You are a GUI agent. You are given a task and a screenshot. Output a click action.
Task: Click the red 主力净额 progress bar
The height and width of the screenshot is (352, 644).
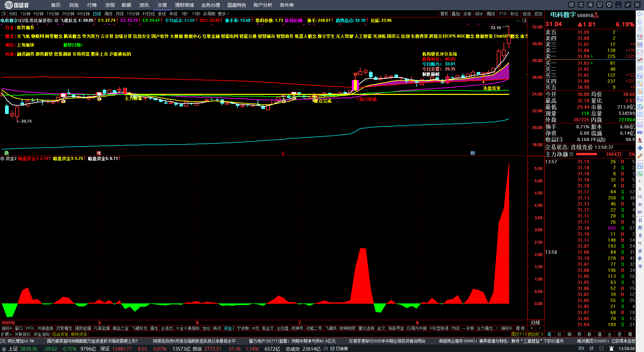[587, 154]
